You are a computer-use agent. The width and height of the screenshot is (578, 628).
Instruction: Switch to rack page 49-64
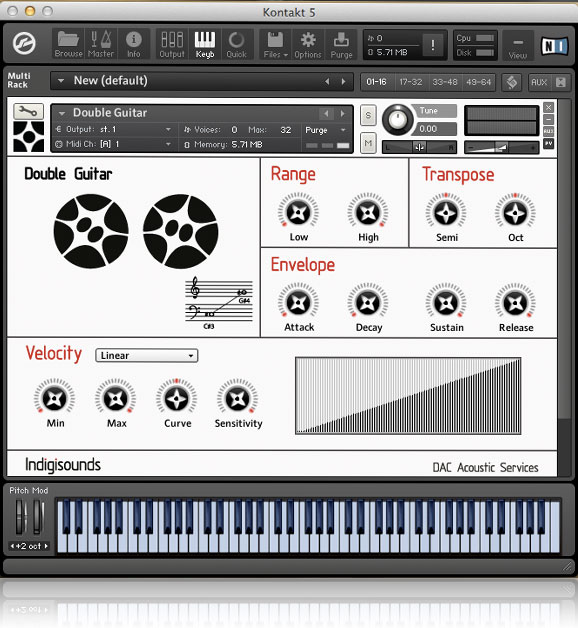point(478,82)
